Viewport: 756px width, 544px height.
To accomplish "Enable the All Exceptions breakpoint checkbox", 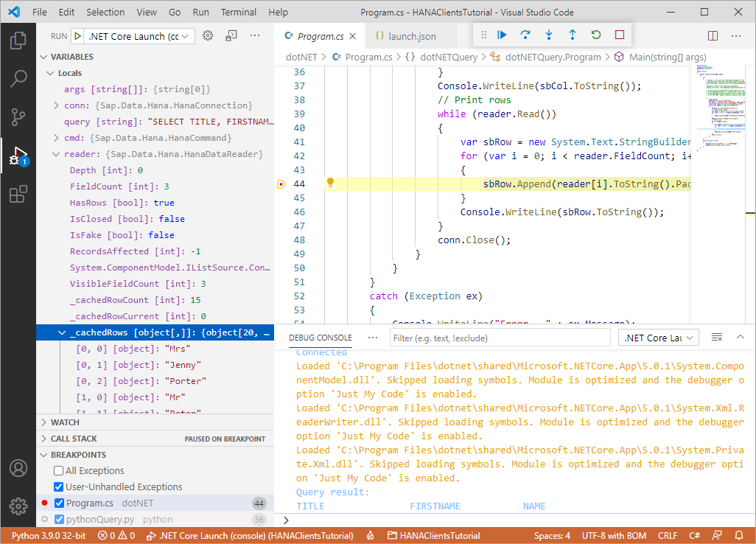I will (x=59, y=471).
